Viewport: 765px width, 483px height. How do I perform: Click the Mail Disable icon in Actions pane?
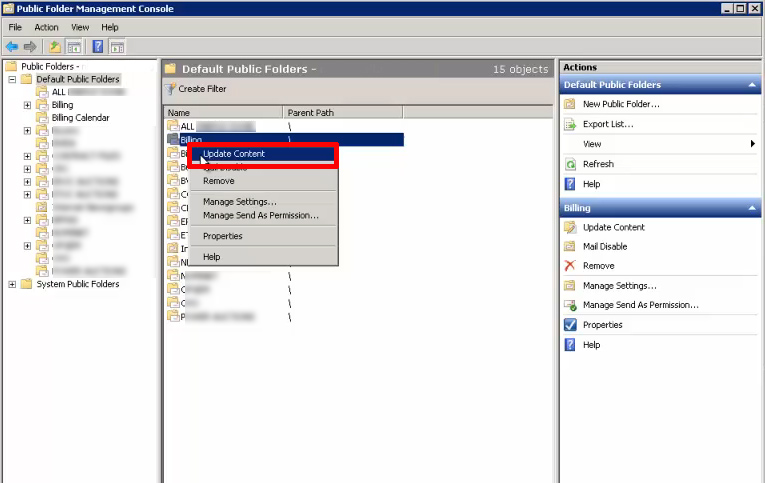point(569,246)
